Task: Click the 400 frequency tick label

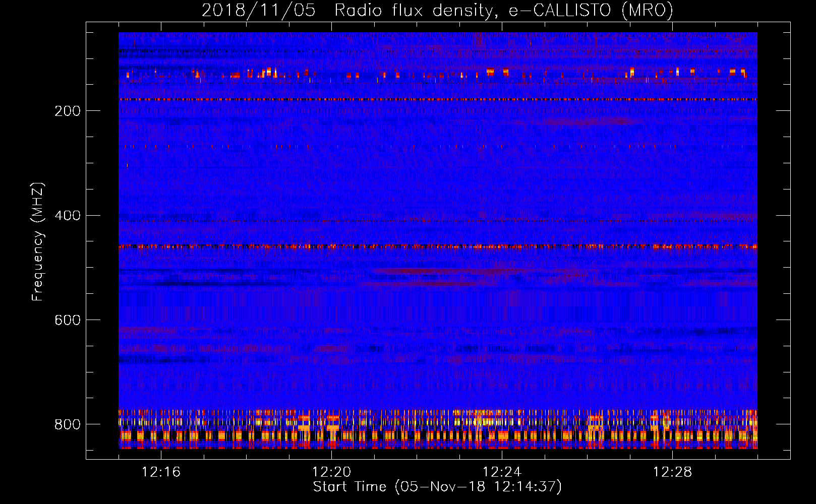Action: (68, 216)
